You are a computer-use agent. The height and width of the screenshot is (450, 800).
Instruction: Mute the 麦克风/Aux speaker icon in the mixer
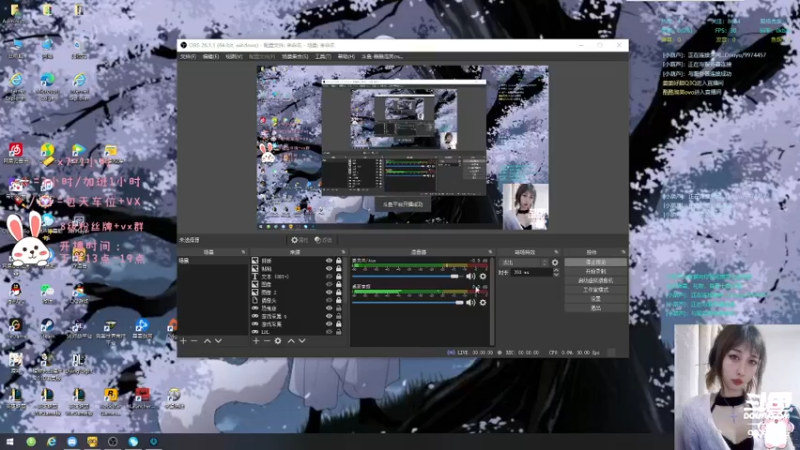pos(470,276)
